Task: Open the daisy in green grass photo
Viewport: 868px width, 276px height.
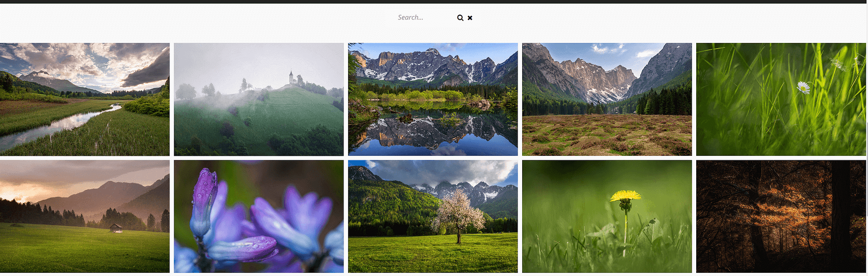Action: coord(781,99)
